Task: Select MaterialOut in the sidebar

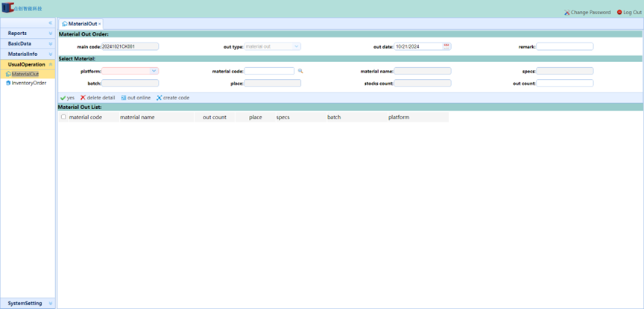Action: 25,74
